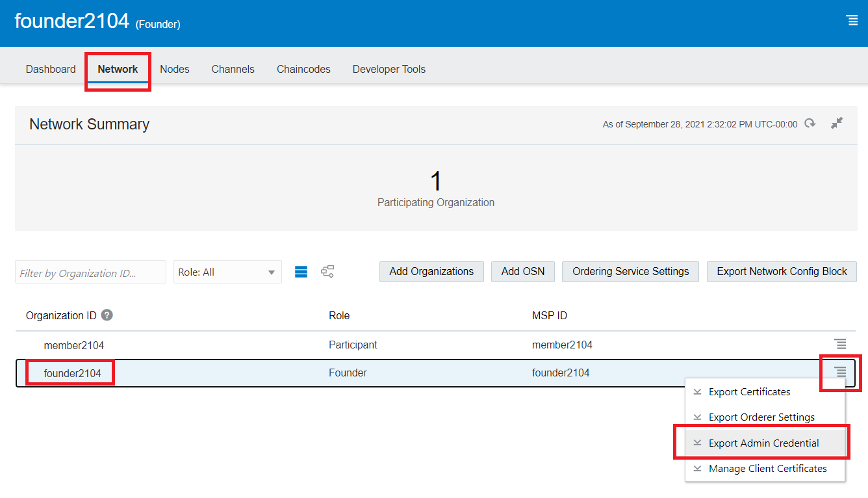Switch to the Channels tab
868x498 pixels.
click(x=233, y=69)
